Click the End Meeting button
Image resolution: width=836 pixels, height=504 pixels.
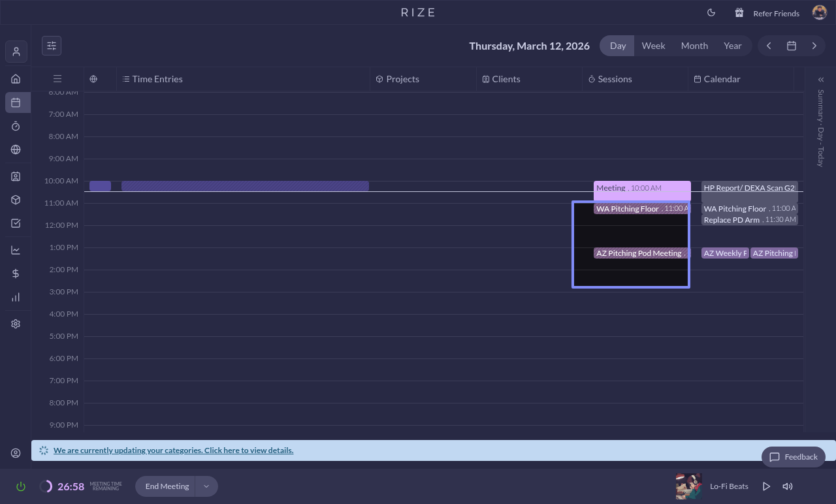167,486
